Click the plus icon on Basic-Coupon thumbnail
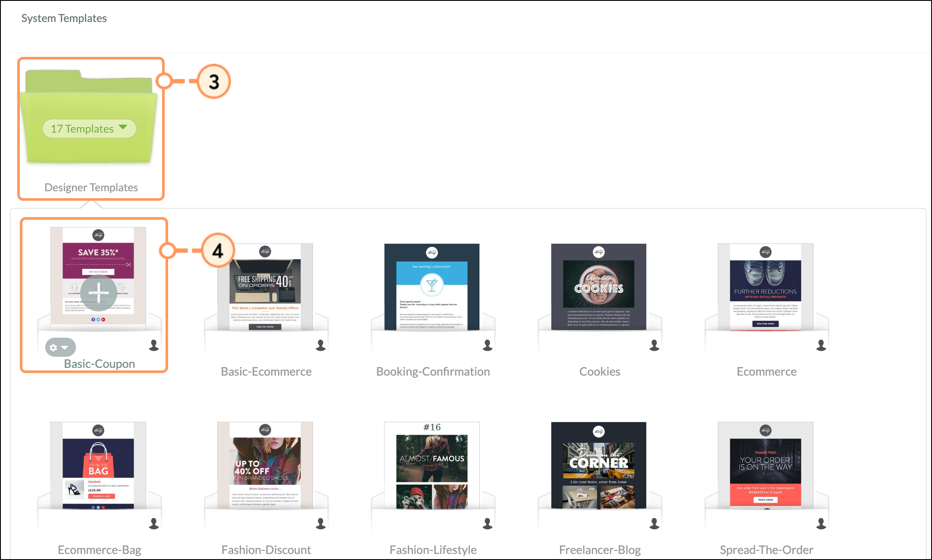Image resolution: width=932 pixels, height=560 pixels. (x=98, y=292)
